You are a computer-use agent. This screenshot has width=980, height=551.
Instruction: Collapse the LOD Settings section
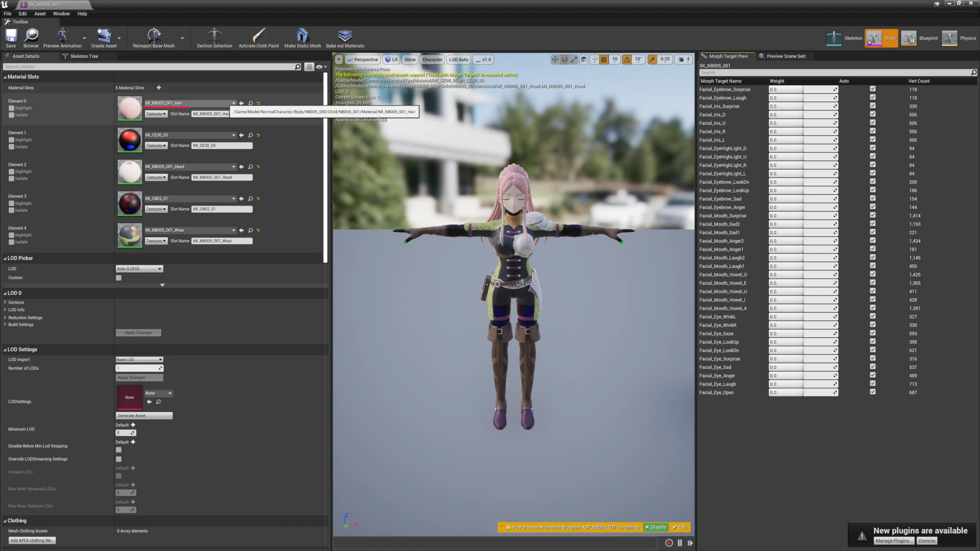(x=5, y=350)
